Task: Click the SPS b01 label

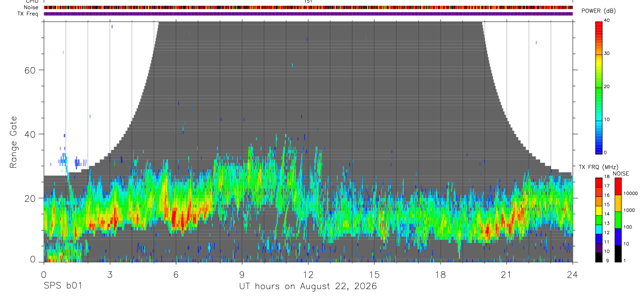Action: tap(62, 286)
